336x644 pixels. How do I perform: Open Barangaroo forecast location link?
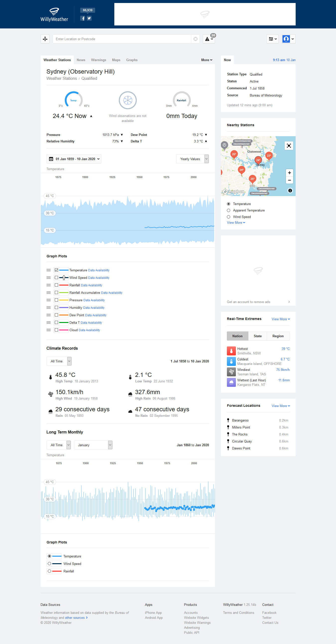240,421
